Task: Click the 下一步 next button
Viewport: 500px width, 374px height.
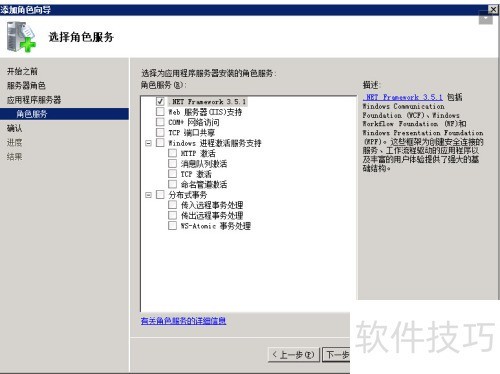Action: coord(337,355)
